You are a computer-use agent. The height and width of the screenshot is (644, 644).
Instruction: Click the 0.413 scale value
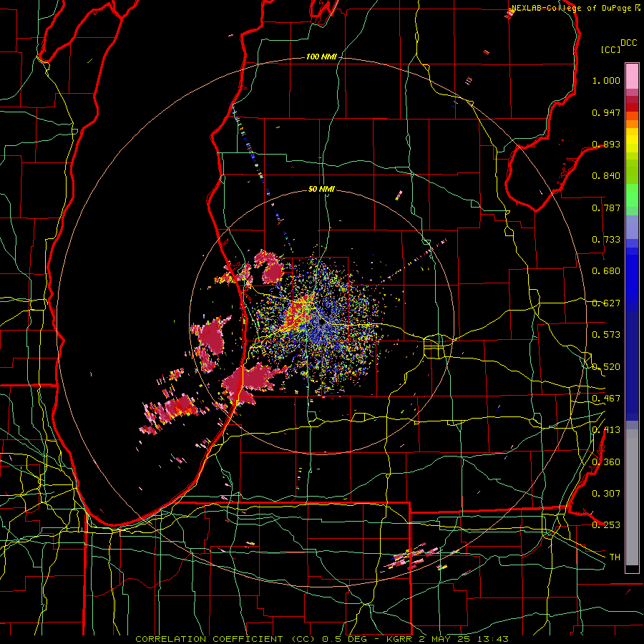click(x=606, y=430)
